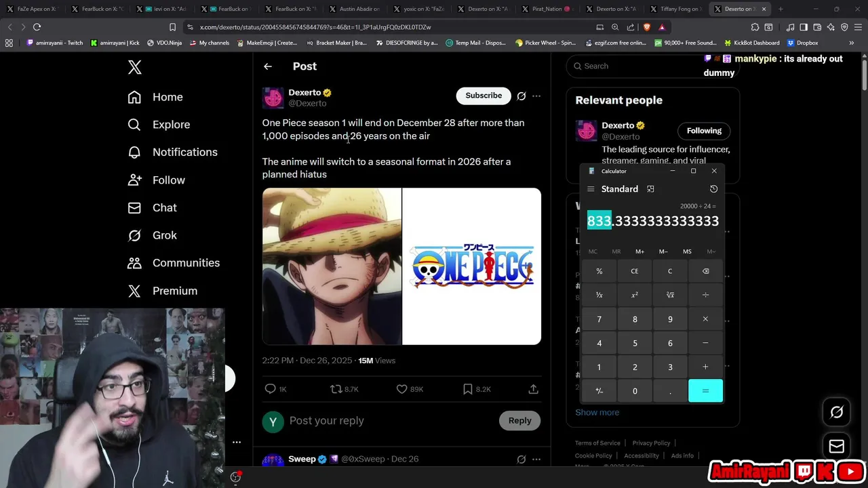Click the equals key in Calculator
Image resolution: width=868 pixels, height=488 pixels.
[705, 390]
